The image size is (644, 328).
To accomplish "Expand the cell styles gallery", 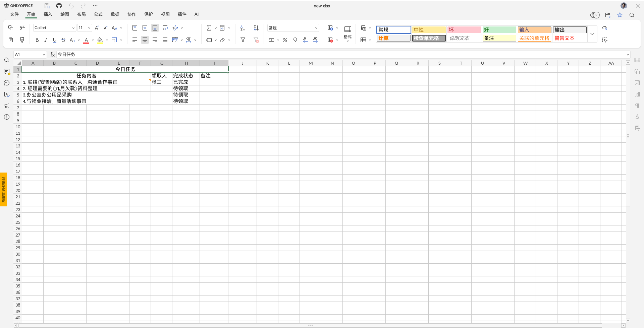I will coord(592,34).
